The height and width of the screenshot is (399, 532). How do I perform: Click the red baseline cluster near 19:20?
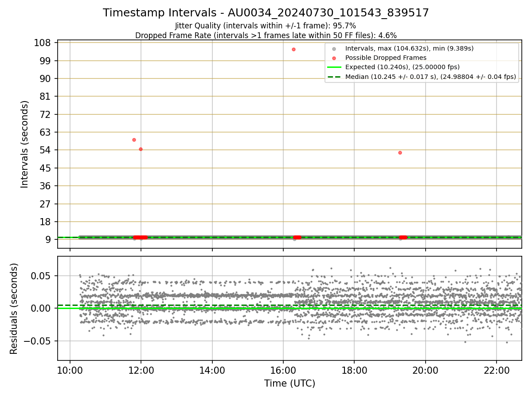pyautogui.click(x=403, y=237)
